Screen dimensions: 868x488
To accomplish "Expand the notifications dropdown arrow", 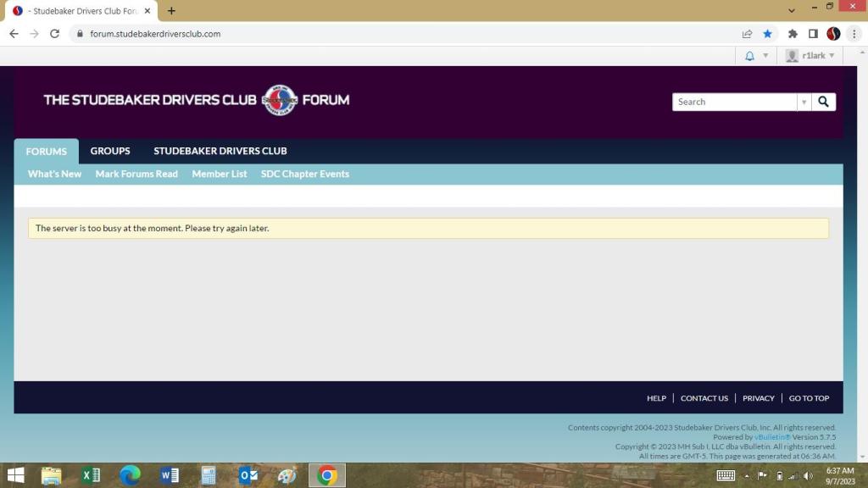I will pos(765,56).
